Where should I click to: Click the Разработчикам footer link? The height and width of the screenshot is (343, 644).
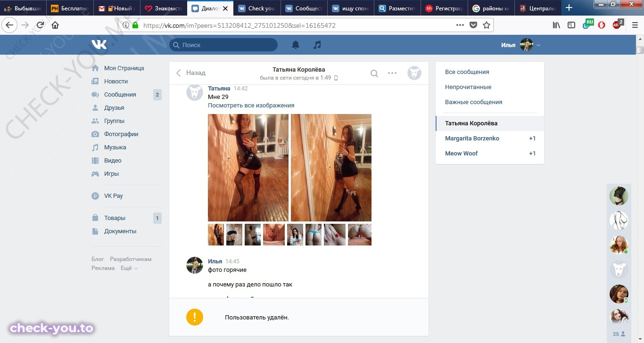131,259
